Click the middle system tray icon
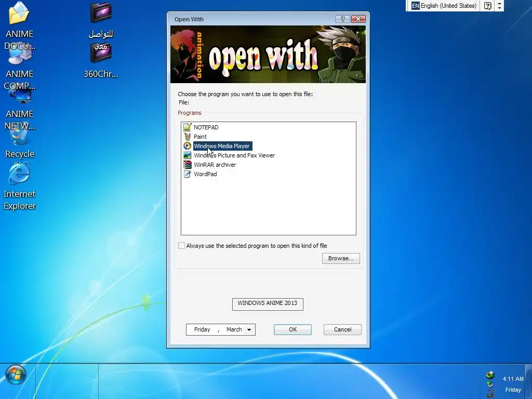532x399 pixels. [x=490, y=384]
